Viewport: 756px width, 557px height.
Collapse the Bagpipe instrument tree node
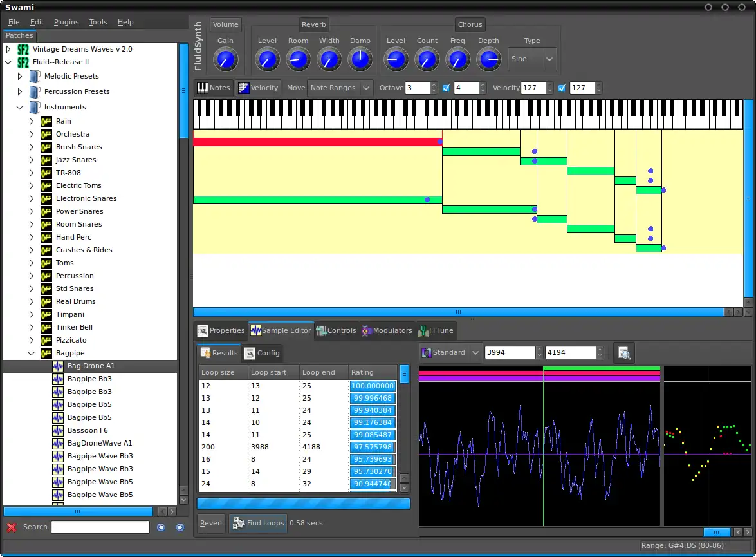point(31,354)
